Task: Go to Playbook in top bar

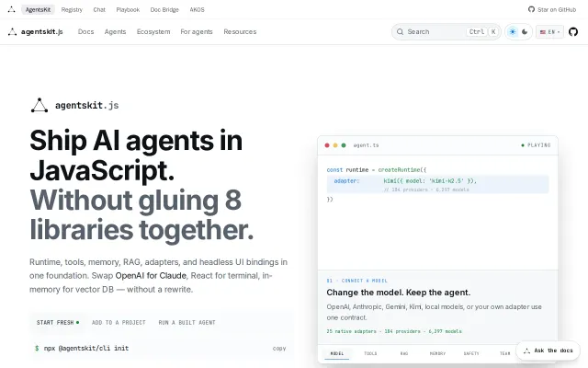Action: (x=128, y=9)
